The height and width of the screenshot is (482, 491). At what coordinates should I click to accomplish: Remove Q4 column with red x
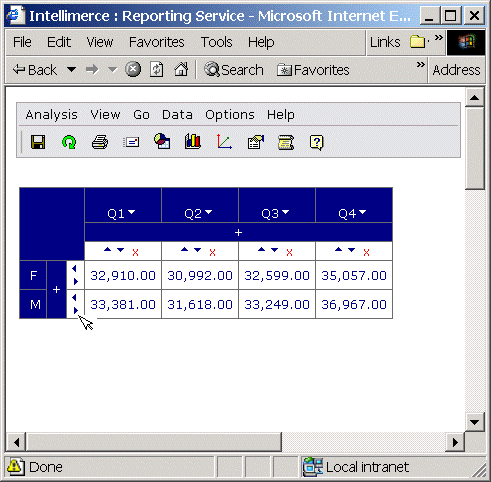366,252
